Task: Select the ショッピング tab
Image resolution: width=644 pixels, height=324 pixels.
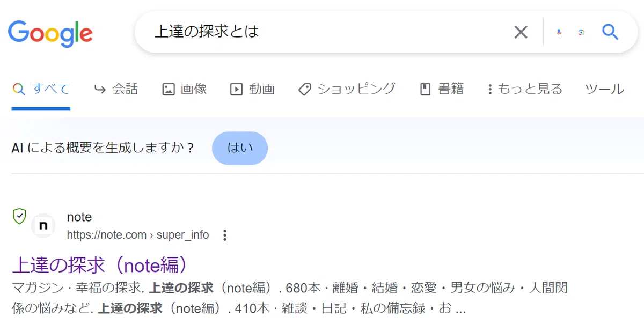Action: tap(347, 89)
